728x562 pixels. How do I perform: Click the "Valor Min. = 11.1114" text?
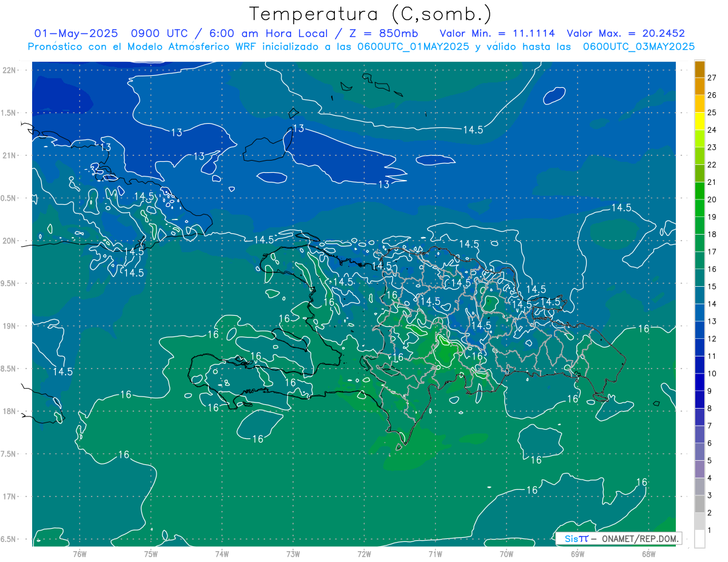click(x=498, y=33)
